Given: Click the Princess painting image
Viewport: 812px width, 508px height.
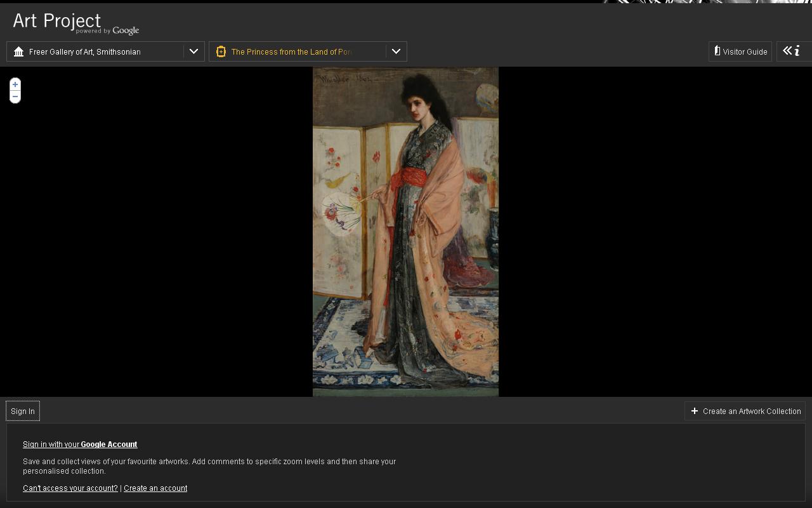Looking at the screenshot, I should point(405,232).
